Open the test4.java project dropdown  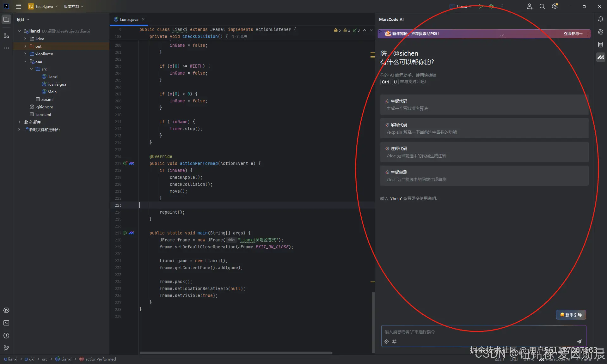click(x=43, y=6)
